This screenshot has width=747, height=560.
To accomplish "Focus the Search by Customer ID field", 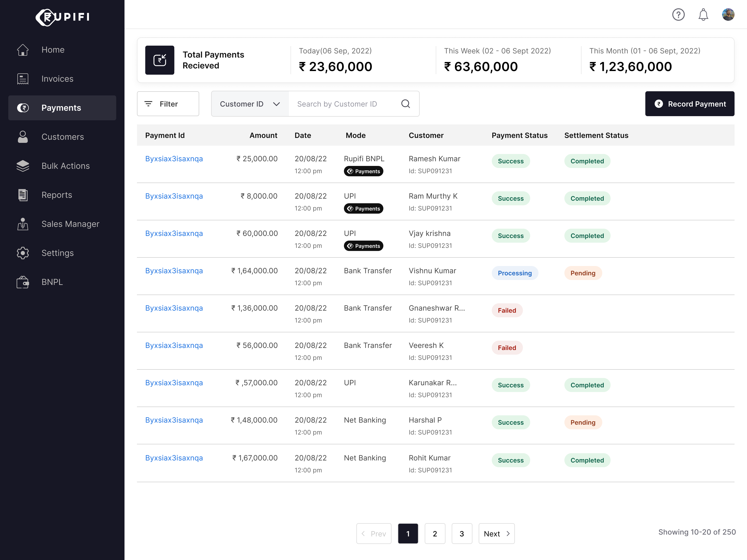I will [344, 104].
